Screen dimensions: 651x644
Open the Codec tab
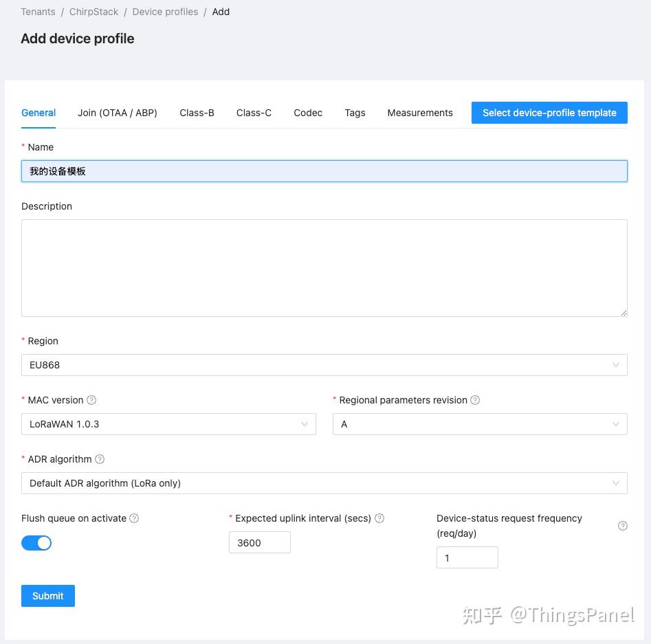[308, 113]
